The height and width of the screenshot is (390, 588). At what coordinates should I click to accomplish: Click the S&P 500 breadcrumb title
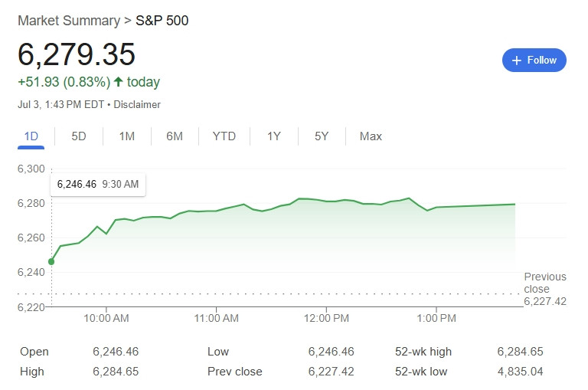(x=162, y=21)
